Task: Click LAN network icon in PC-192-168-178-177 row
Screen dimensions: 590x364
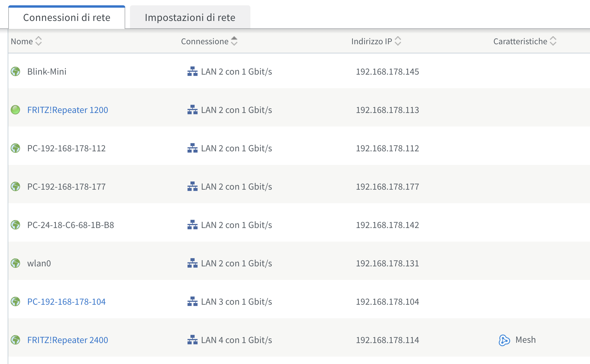Action: pos(193,186)
